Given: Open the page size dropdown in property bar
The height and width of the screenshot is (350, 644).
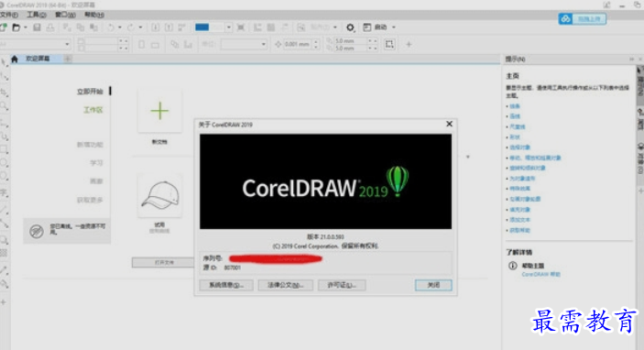Looking at the screenshot, I should pos(67,44).
